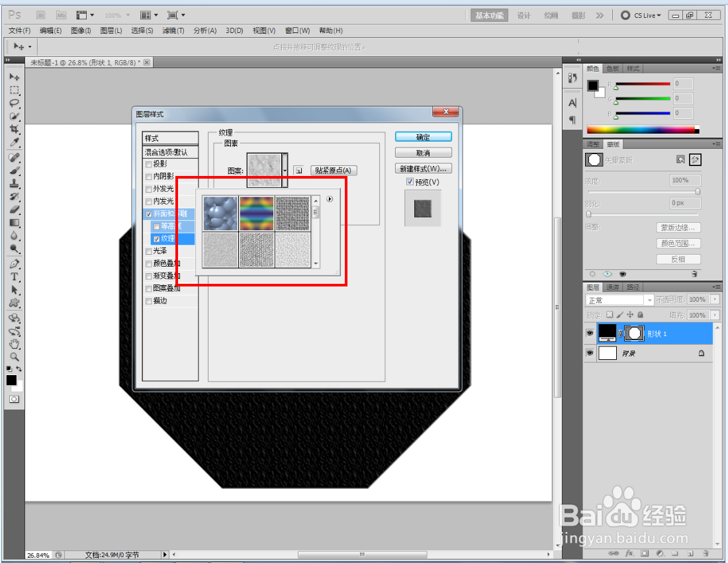
Task: Select the 背景 Background layer
Action: coord(649,353)
